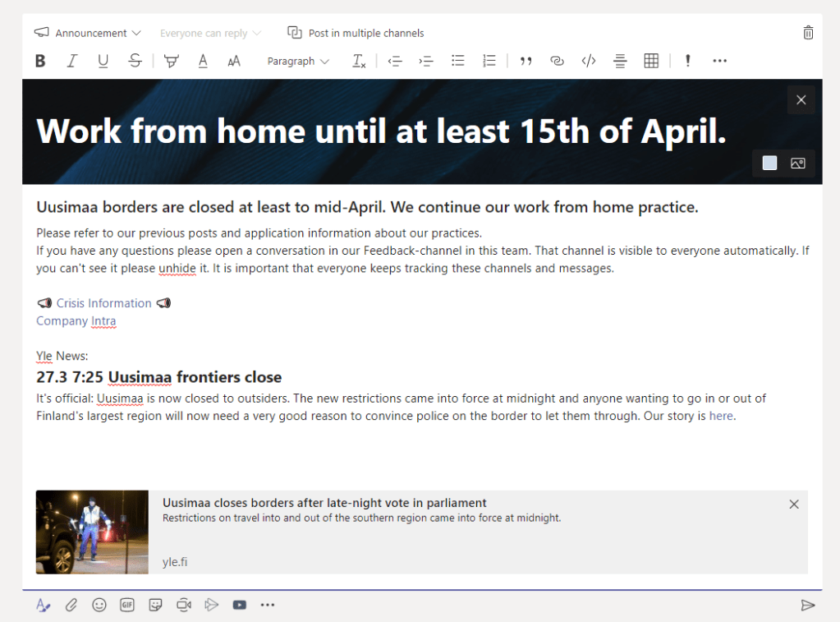
Task: Insert a hyperlink
Action: click(557, 61)
